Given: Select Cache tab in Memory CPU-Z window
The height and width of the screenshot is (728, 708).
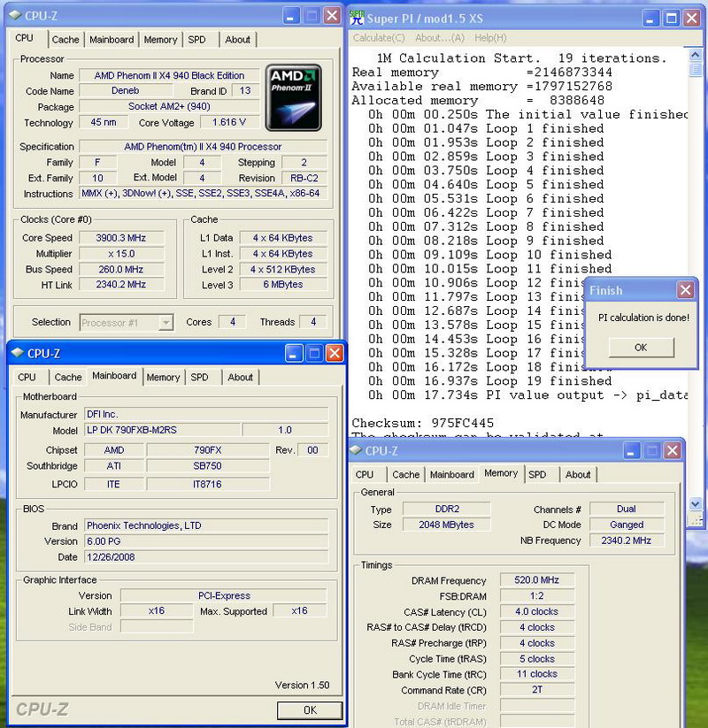Looking at the screenshot, I should pyautogui.click(x=405, y=475).
